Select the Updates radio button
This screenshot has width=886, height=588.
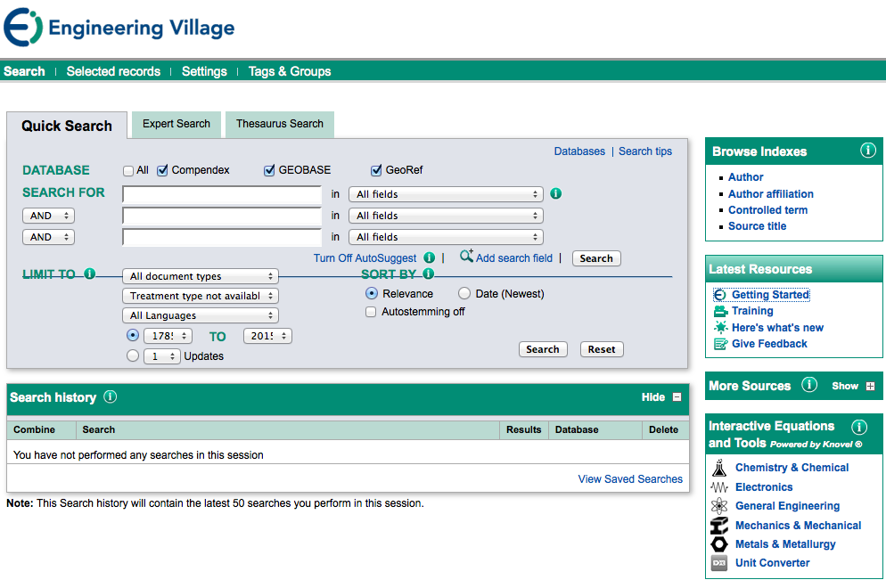[x=133, y=355]
